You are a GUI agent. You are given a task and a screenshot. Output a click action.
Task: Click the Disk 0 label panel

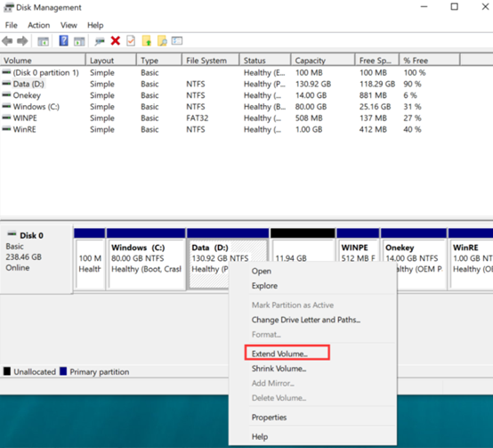[36, 259]
